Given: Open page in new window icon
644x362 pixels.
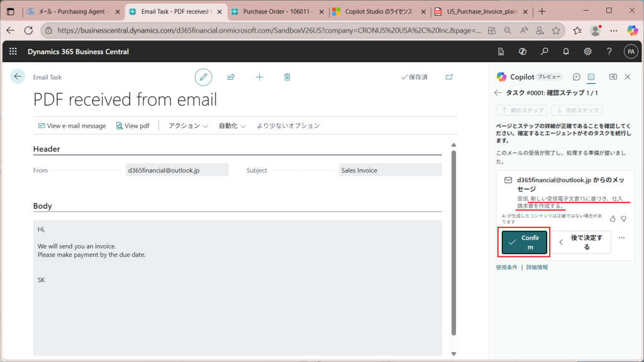Looking at the screenshot, I should click(449, 77).
